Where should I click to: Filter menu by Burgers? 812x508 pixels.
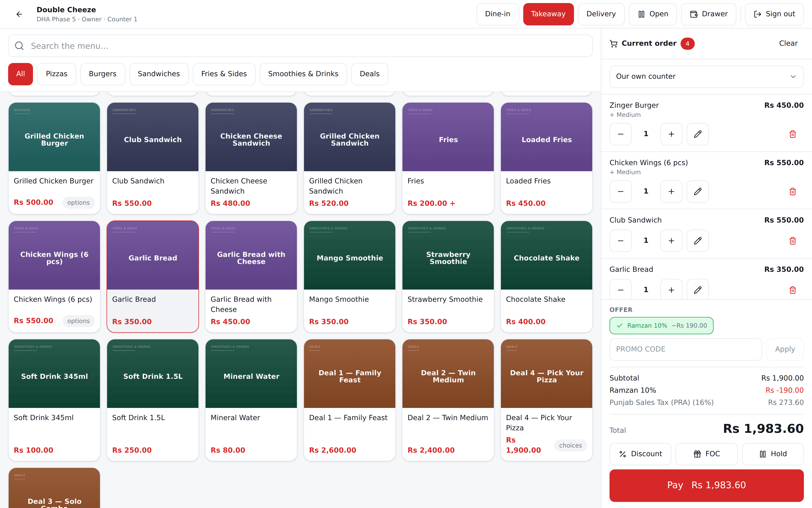coord(103,74)
